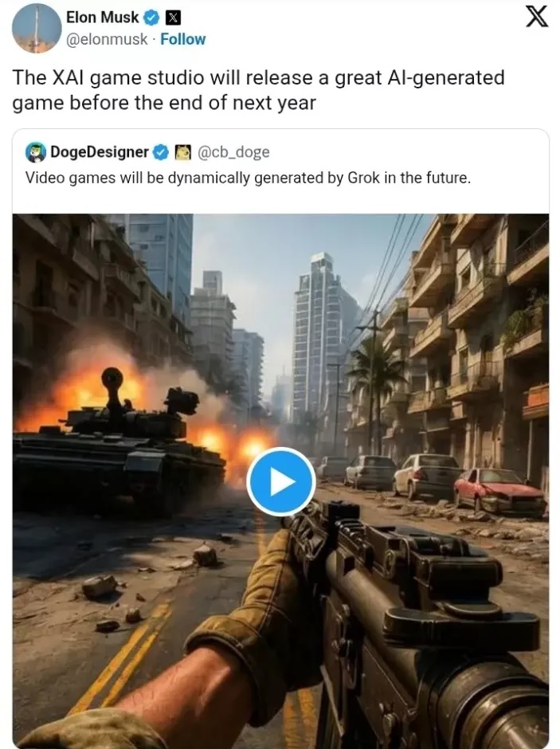
Task: Click the X affiliate badge beside name
Action: (172, 18)
